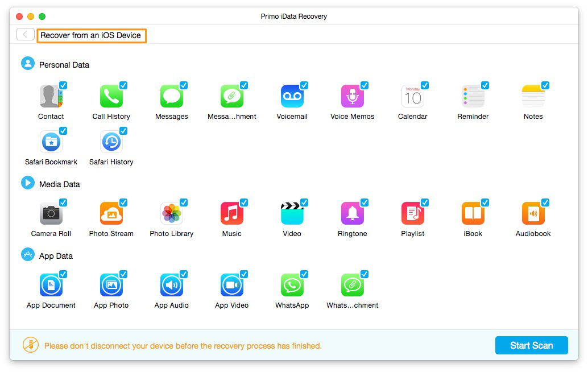Select the Photo Library flower icon
The height and width of the screenshot is (372, 588).
pos(172,213)
